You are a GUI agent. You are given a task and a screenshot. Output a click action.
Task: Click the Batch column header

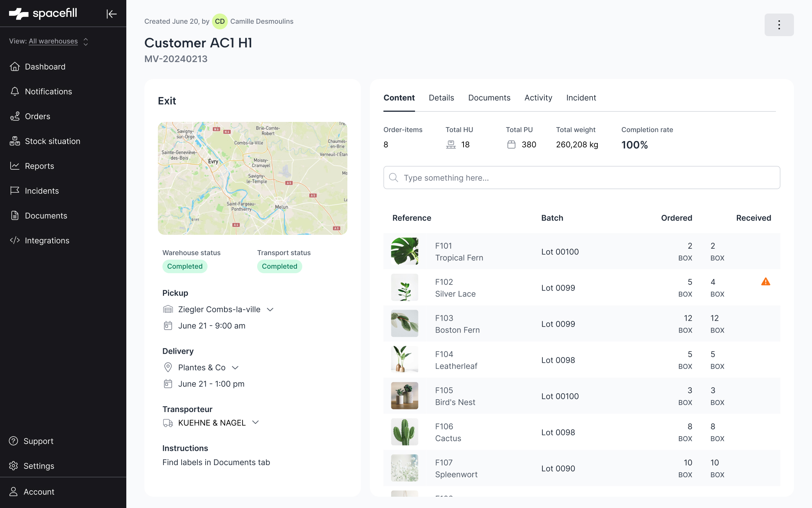(x=552, y=218)
